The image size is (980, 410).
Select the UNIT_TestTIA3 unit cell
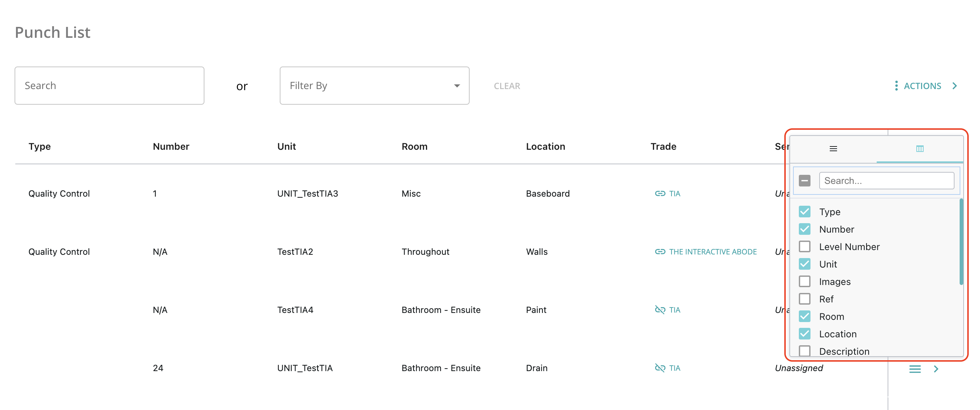(307, 193)
